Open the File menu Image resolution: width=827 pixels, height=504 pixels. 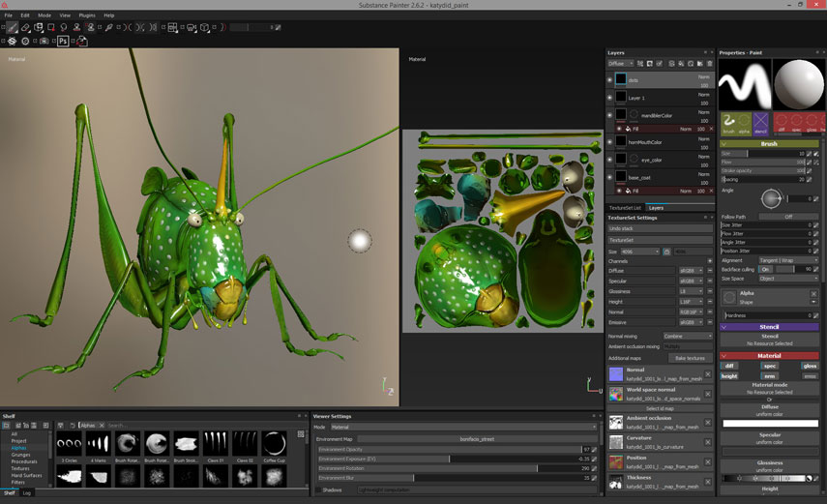click(9, 15)
